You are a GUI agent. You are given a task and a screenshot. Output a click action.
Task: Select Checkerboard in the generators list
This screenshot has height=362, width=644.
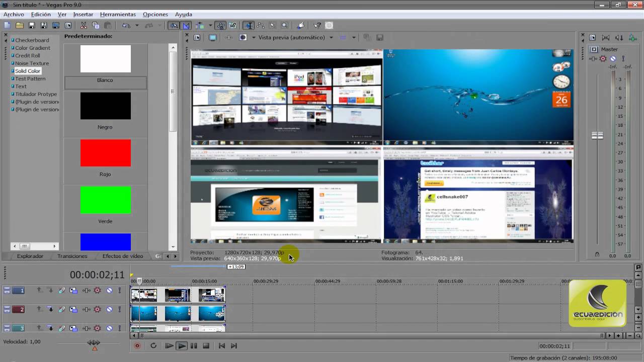[x=32, y=40]
